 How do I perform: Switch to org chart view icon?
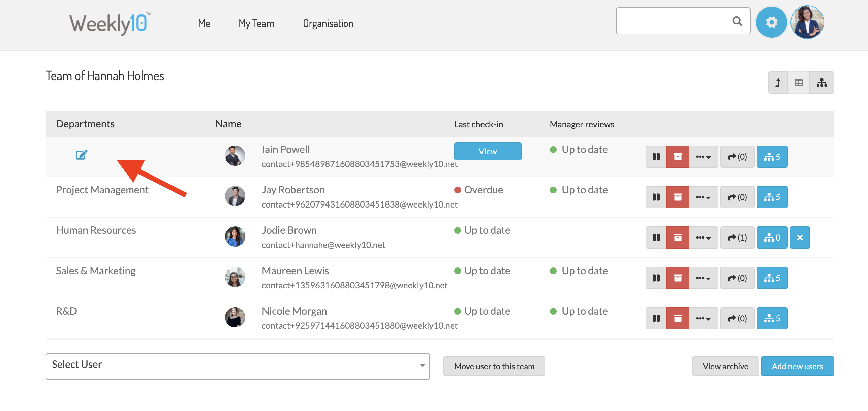coord(821,83)
